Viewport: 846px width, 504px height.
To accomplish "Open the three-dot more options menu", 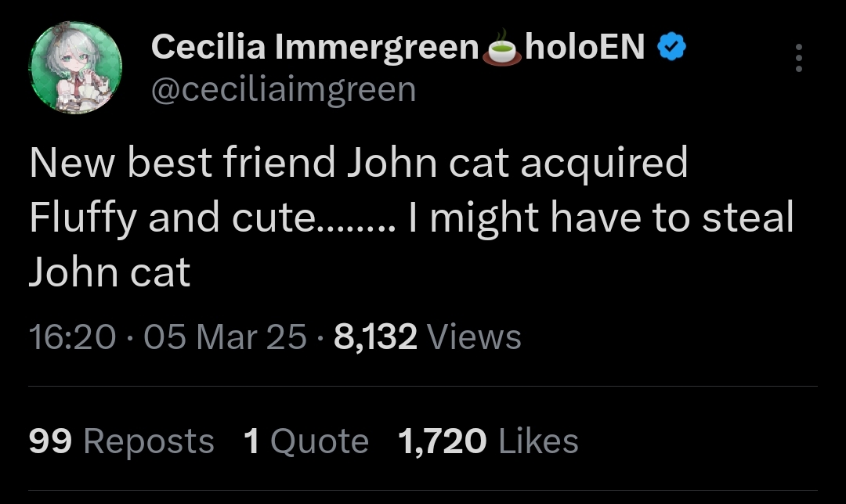I will 798,59.
